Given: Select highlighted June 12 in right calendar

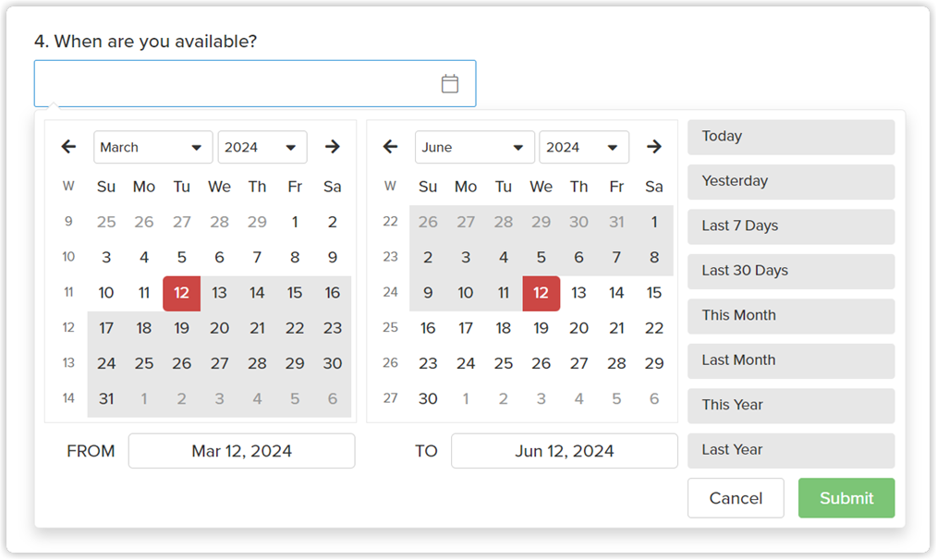Looking at the screenshot, I should (541, 293).
